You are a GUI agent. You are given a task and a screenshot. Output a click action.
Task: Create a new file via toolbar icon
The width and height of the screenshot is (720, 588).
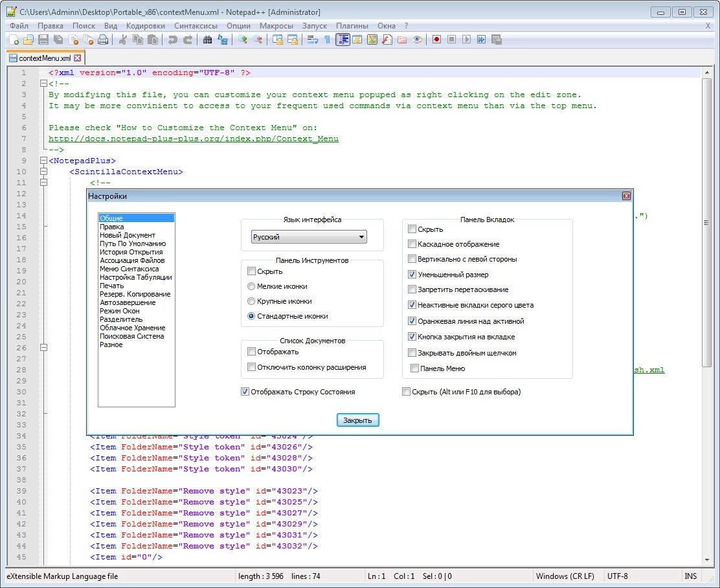tap(14, 40)
